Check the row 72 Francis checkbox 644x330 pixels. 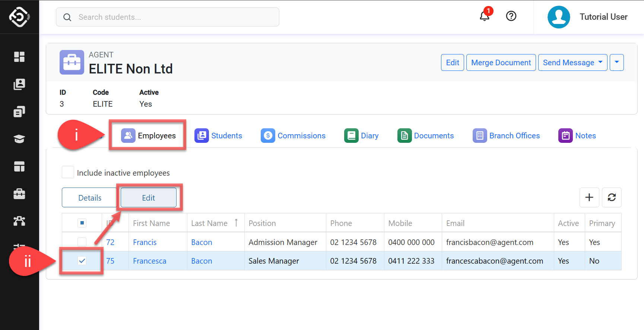tap(82, 242)
